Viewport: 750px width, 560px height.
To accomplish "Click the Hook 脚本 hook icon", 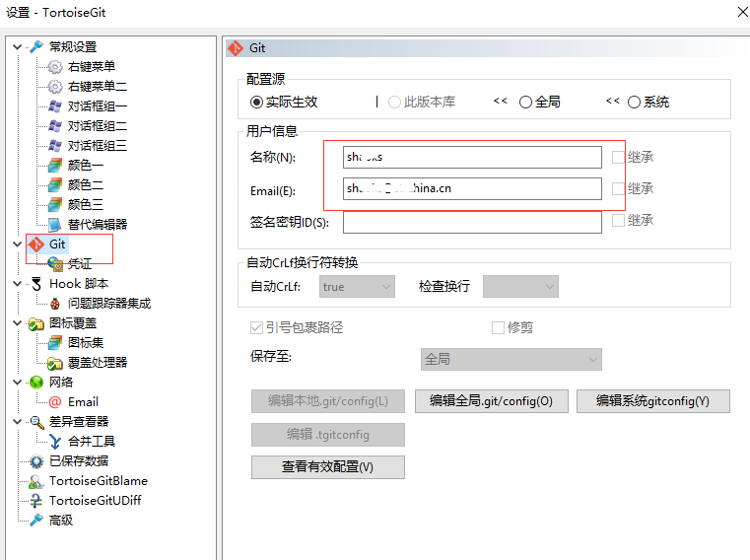I will pyautogui.click(x=36, y=283).
